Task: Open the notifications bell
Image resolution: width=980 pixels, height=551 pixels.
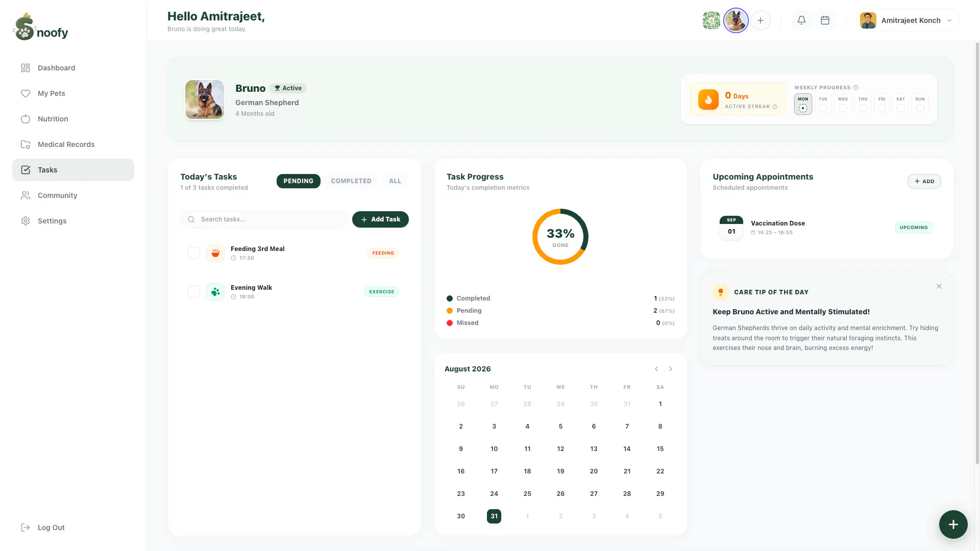Action: (x=801, y=20)
